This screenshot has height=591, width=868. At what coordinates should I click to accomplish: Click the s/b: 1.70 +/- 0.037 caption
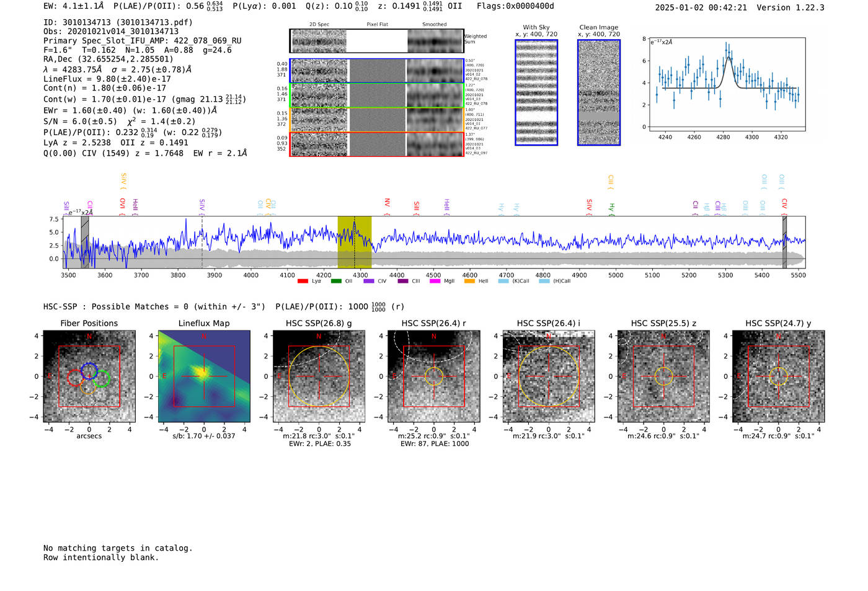click(204, 436)
